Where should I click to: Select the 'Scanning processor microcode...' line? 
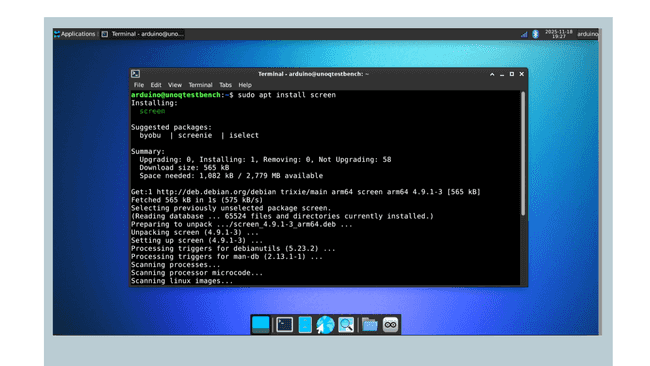pyautogui.click(x=197, y=273)
